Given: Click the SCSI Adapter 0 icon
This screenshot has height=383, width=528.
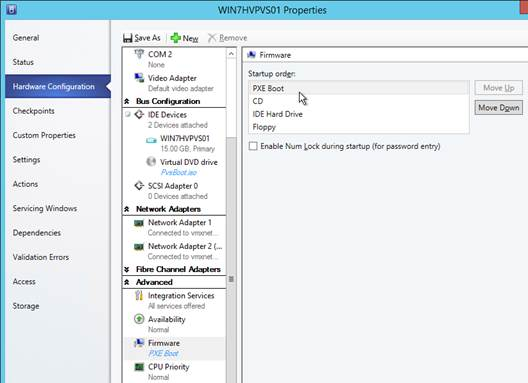Looking at the screenshot, I should tap(139, 186).
